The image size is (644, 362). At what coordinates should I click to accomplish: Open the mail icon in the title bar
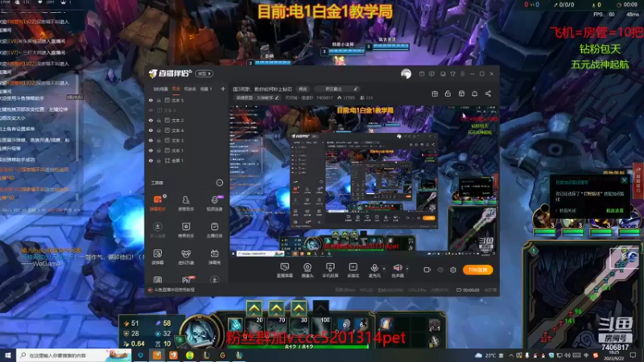422,74
